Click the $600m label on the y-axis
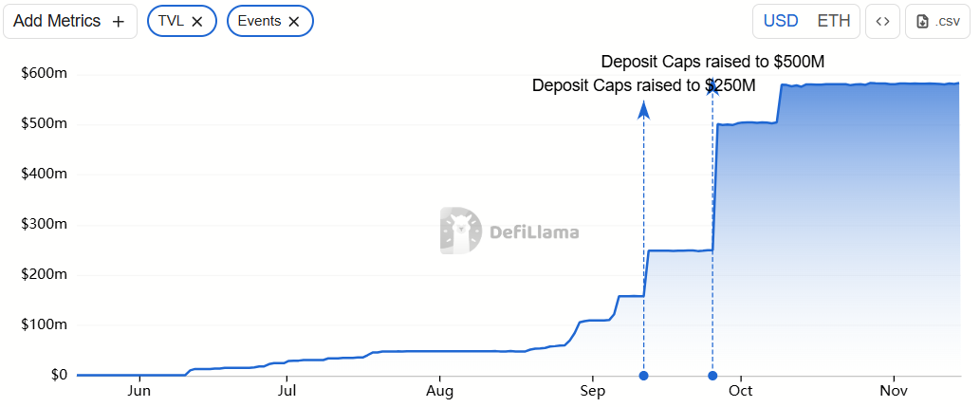This screenshot has height=407, width=980. pyautogui.click(x=44, y=74)
